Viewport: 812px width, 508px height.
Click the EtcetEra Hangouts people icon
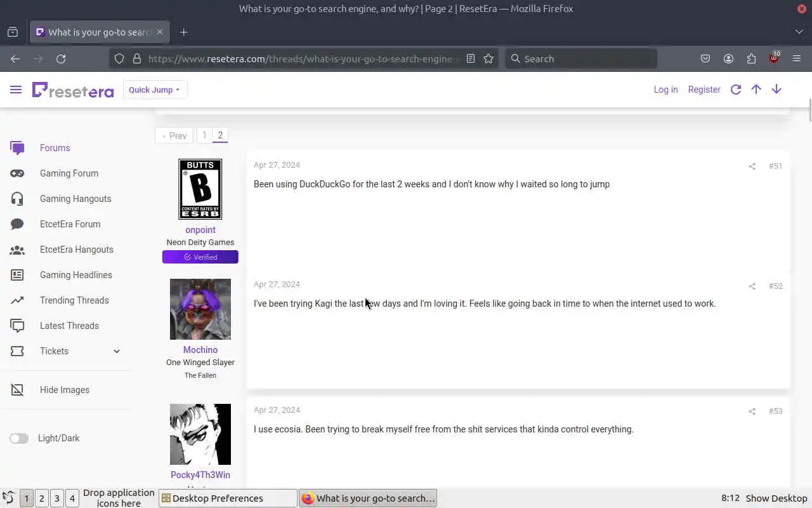pyautogui.click(x=17, y=250)
